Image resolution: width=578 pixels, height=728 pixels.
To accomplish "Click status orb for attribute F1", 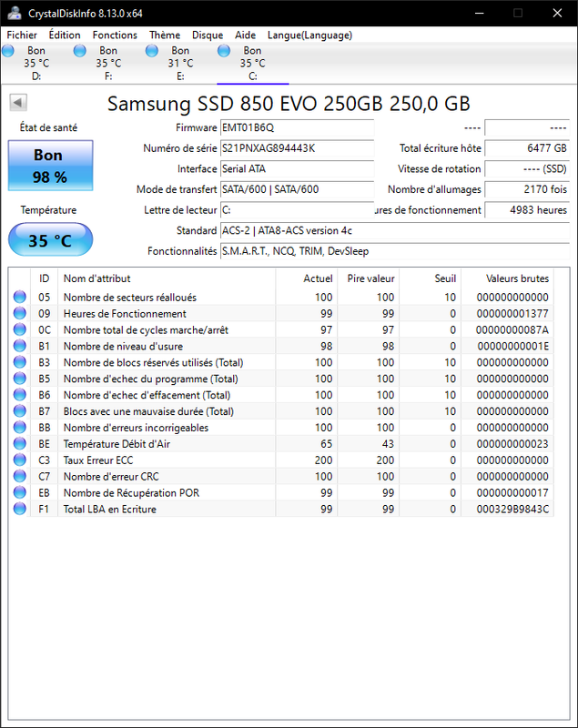I will pyautogui.click(x=19, y=509).
